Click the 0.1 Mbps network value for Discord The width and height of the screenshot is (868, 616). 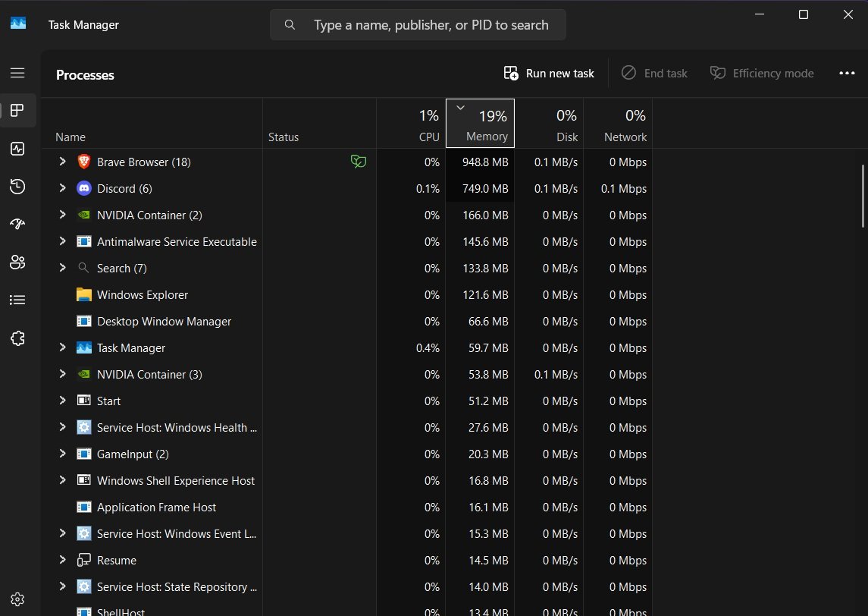click(623, 188)
